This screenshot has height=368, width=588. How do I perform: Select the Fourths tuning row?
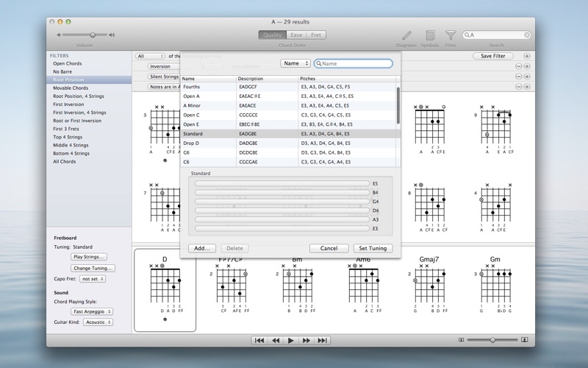coord(288,87)
